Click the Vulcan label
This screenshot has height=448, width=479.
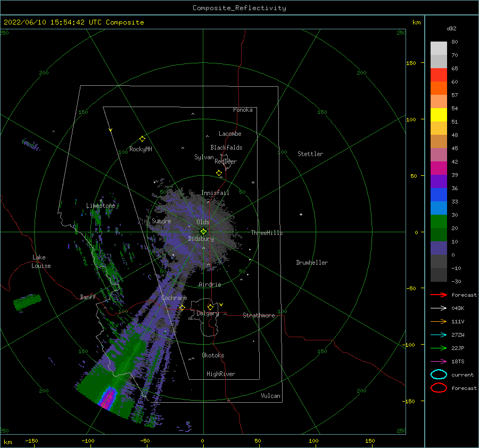pos(271,396)
